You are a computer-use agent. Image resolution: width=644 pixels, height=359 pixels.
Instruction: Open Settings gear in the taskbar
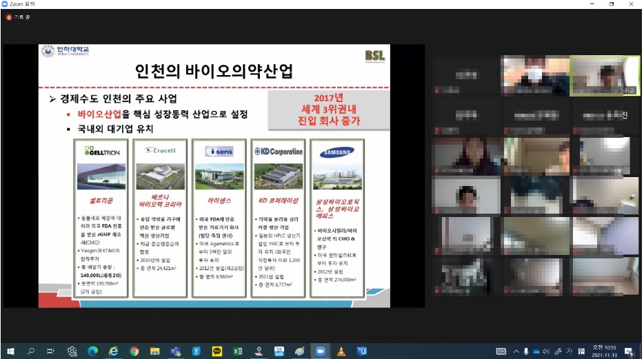72,351
